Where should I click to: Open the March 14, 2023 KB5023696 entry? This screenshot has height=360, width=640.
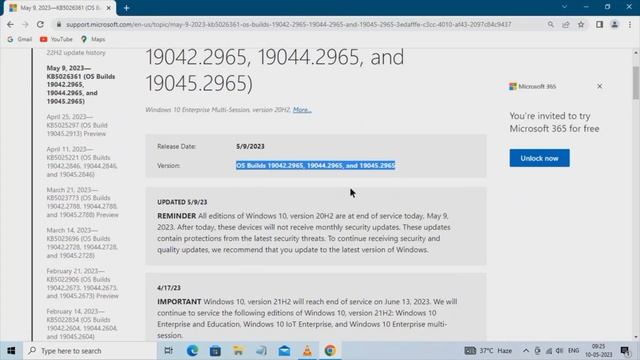82,242
